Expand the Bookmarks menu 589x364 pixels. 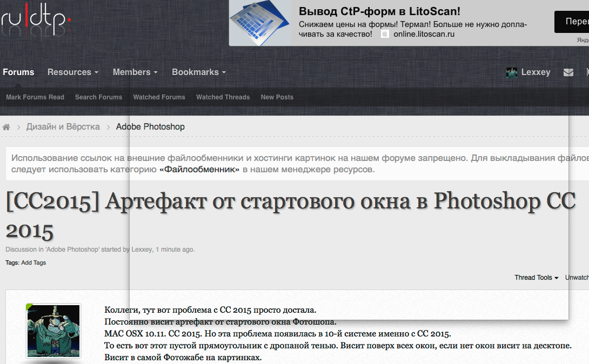point(199,72)
